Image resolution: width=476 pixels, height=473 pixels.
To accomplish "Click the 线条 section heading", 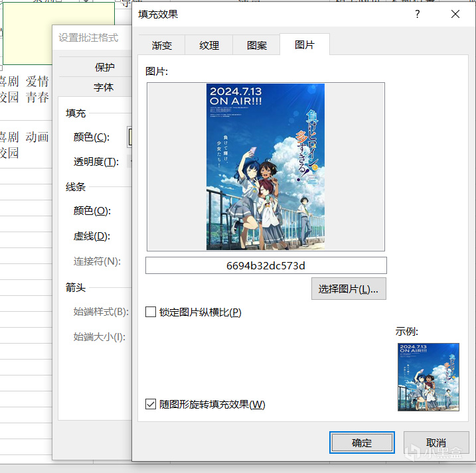I will (76, 187).
